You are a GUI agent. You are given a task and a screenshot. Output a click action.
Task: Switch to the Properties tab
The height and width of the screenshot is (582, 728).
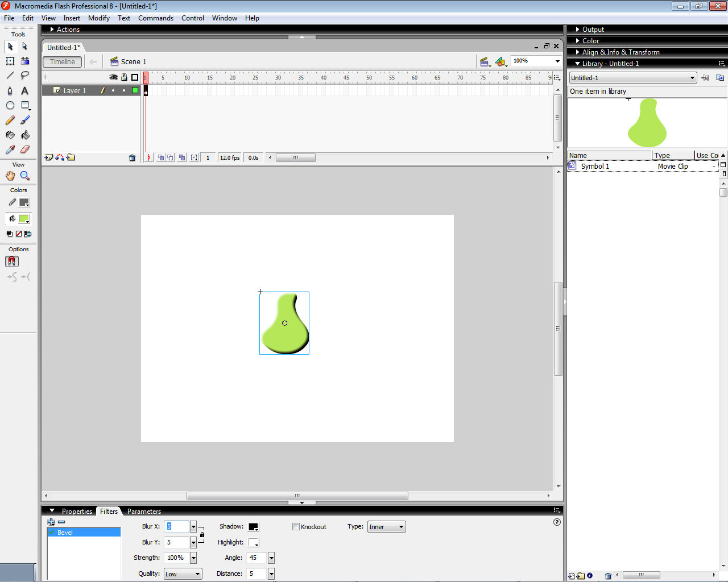pyautogui.click(x=77, y=512)
